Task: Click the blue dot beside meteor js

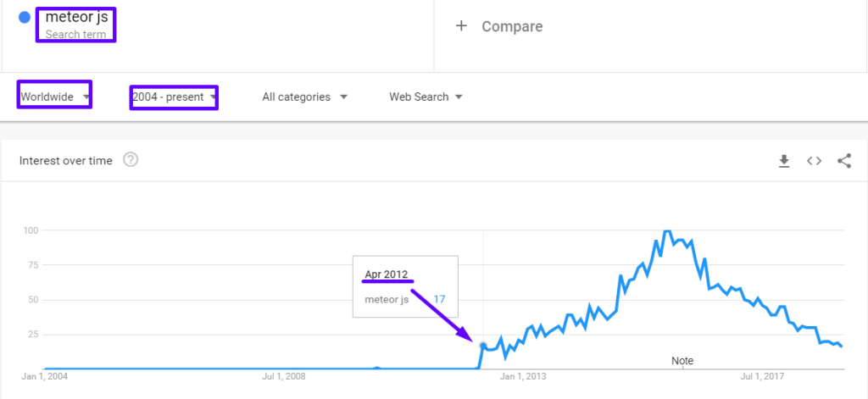Action: click(25, 17)
